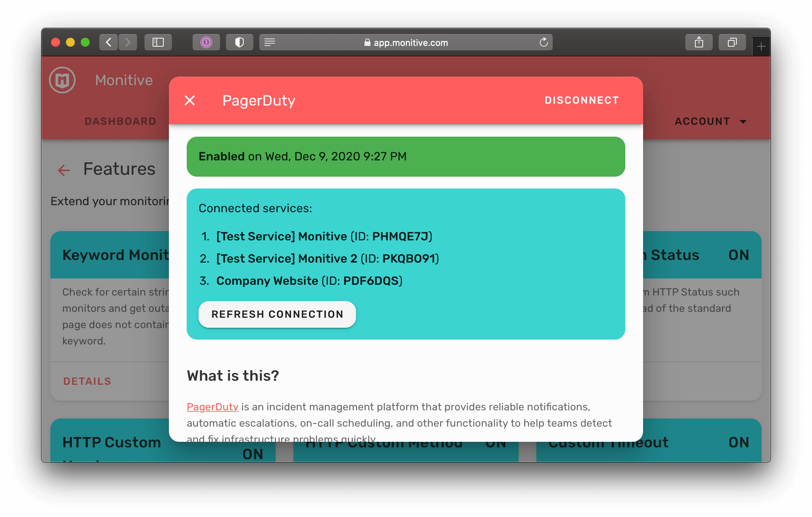Select 'Company Website' service entry

point(309,281)
